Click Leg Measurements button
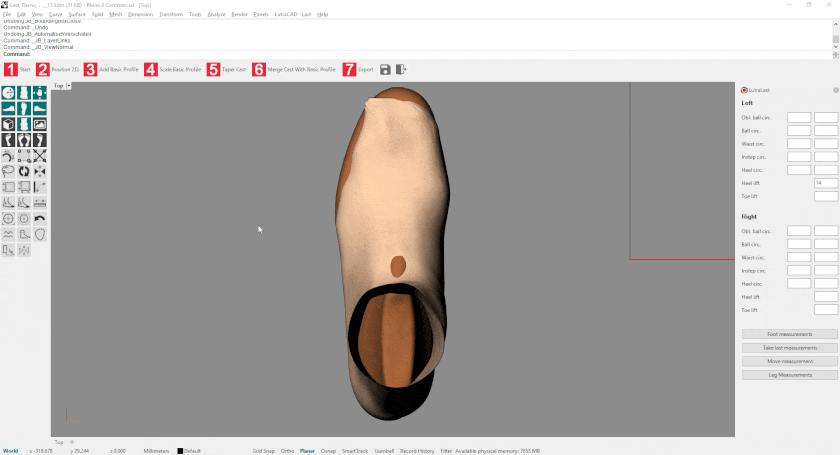840x455 pixels. (790, 375)
